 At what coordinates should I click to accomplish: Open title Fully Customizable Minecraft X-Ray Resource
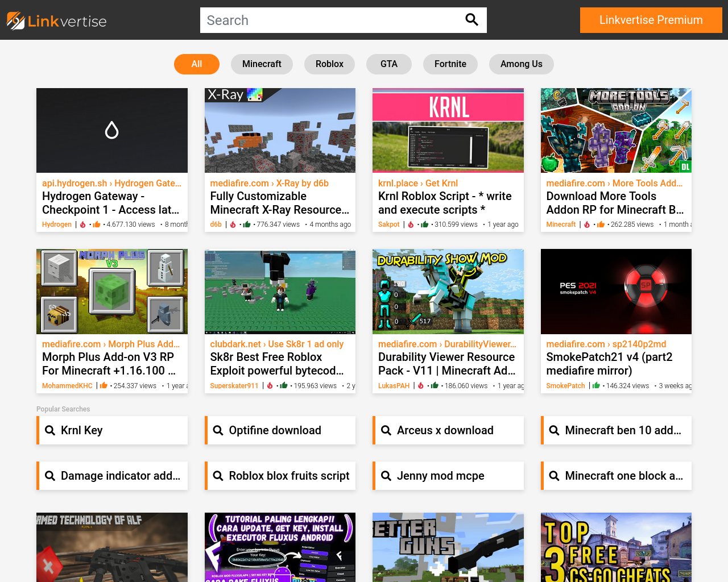[x=280, y=203]
